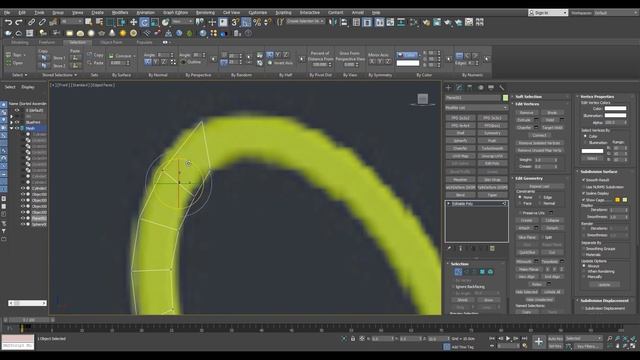
Task: Click the Remove Isolated Vertices button
Action: [x=539, y=143]
